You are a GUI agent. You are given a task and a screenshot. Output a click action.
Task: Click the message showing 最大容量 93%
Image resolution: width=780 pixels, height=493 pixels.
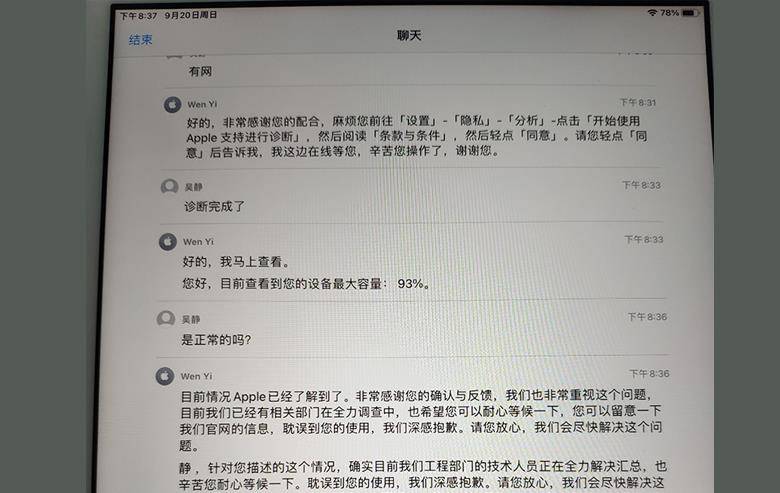305,284
